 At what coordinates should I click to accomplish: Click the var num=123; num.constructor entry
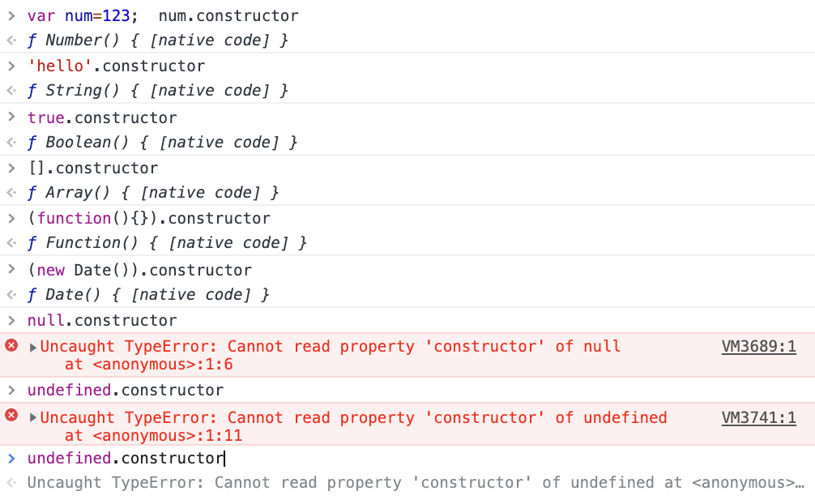[163, 15]
